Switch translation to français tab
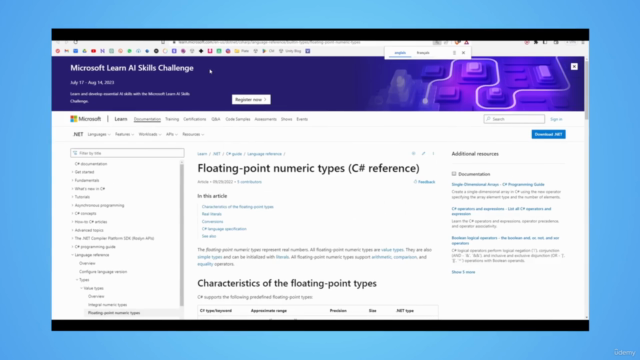Screen dimensions: 640x360 point(423,53)
